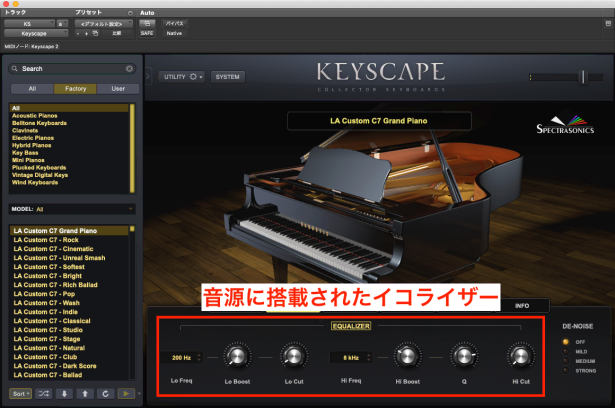Toggle the preset compare button
The image size is (615, 408).
[x=116, y=33]
